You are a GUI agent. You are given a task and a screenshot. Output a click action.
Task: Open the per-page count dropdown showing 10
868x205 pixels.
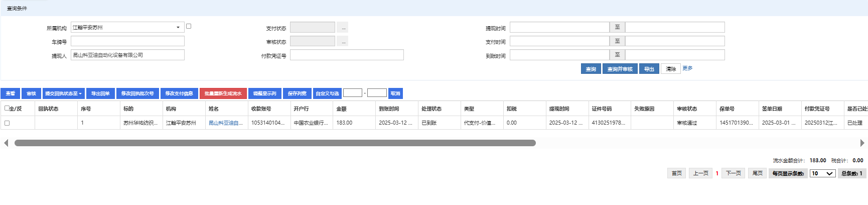point(822,173)
